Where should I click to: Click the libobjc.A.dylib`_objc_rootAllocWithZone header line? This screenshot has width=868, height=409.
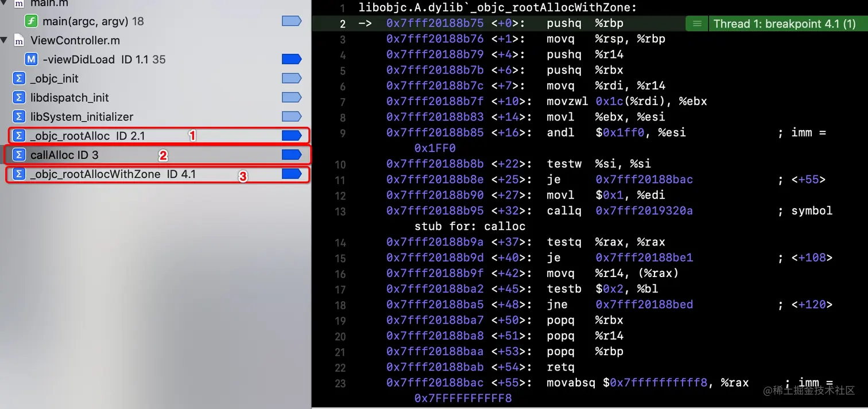[497, 8]
